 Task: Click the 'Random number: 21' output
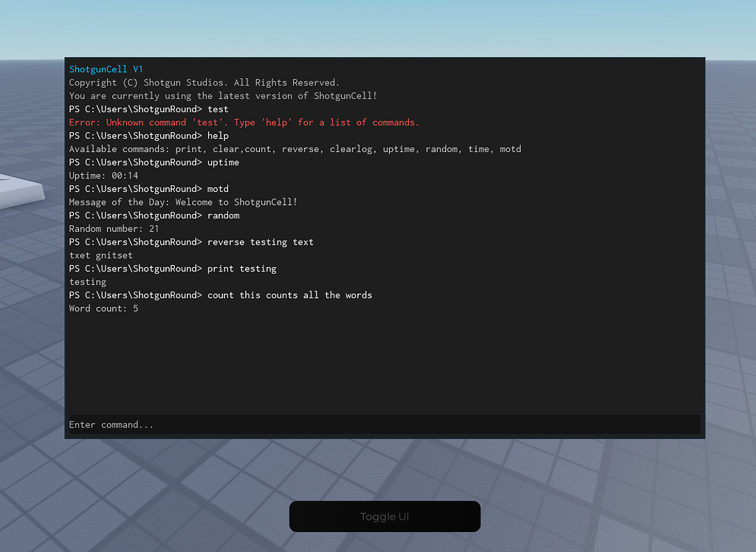click(x=114, y=229)
